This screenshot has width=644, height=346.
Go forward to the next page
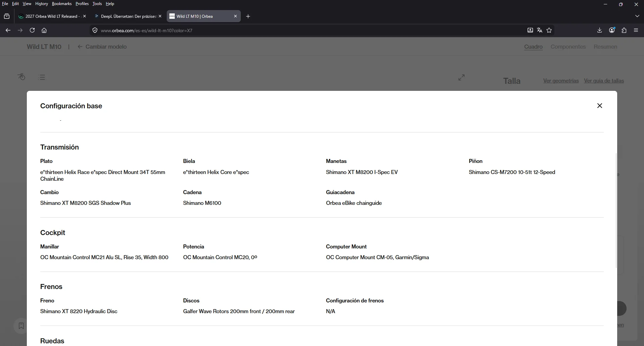click(20, 31)
